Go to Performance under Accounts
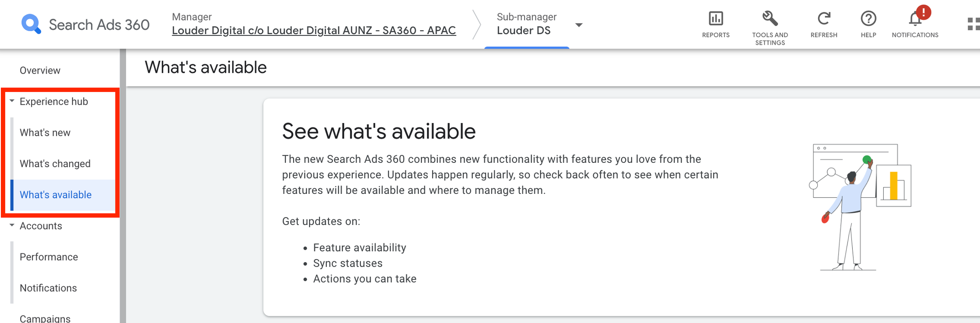980x323 pixels. point(49,257)
